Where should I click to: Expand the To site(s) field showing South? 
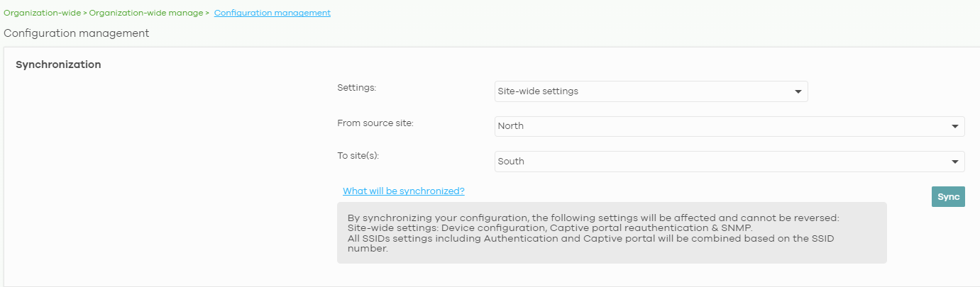point(730,162)
